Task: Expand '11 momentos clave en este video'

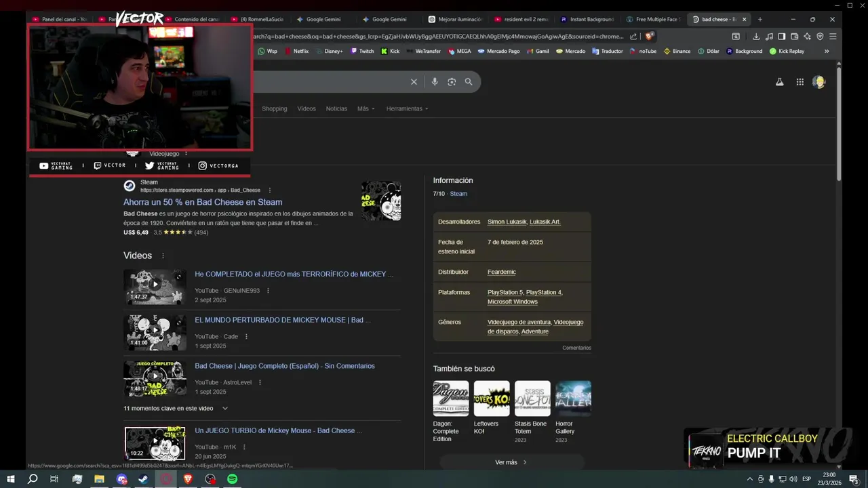Action: point(176,409)
